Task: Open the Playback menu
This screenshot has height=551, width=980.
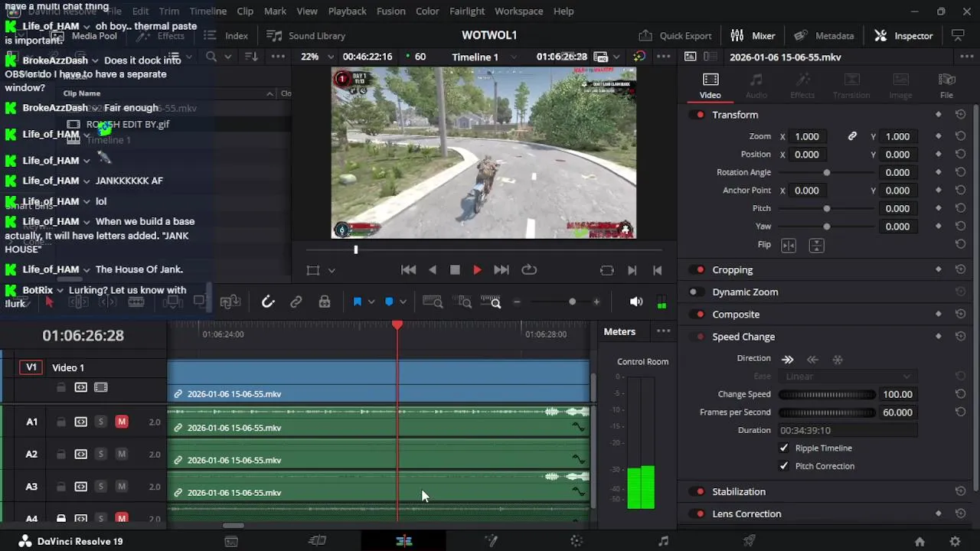Action: (x=347, y=11)
